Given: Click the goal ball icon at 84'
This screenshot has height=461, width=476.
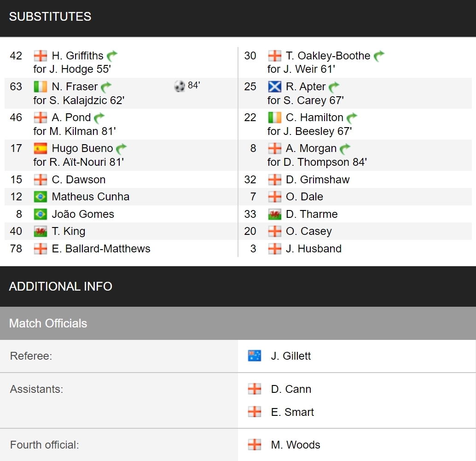Looking at the screenshot, I should pos(180,86).
